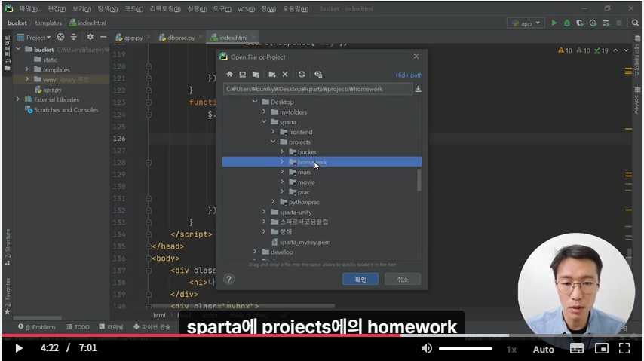Click the help question mark button

228,280
